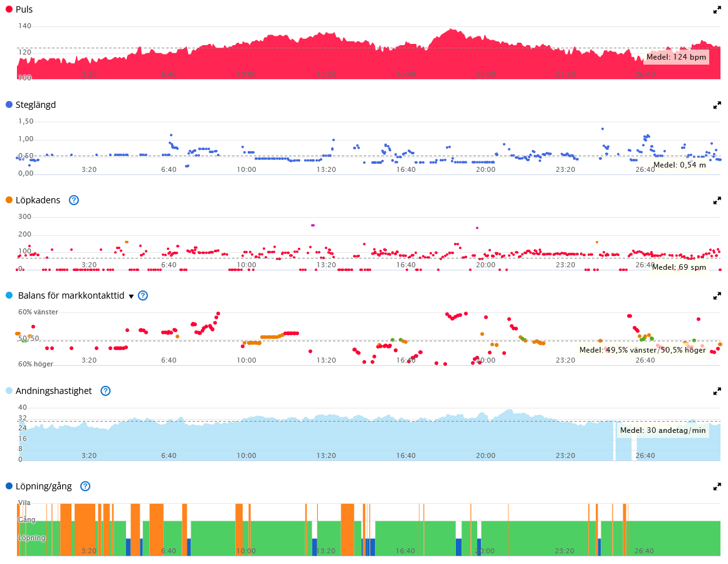This screenshot has width=728, height=564.
Task: Click the orange Löpkadens legend dot
Action: pyautogui.click(x=9, y=200)
